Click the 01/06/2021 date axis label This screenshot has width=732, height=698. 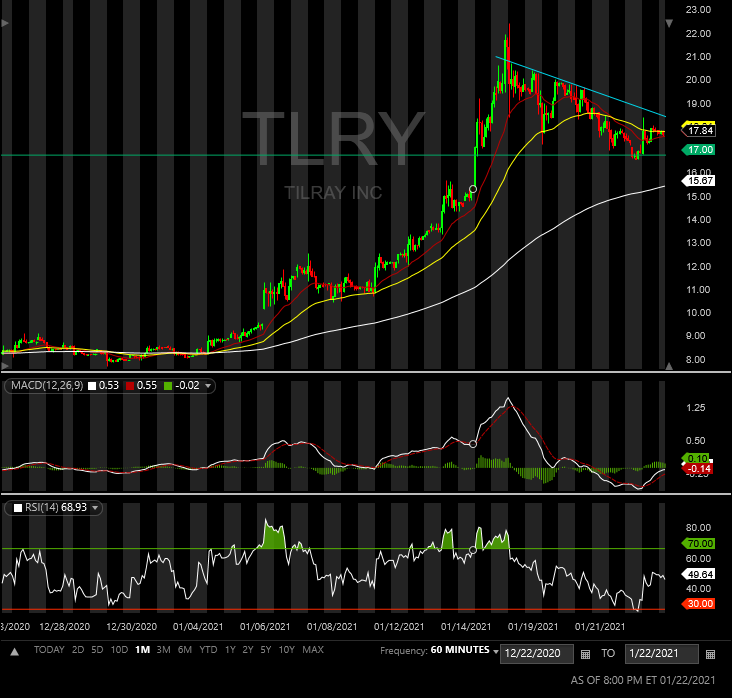tap(265, 627)
